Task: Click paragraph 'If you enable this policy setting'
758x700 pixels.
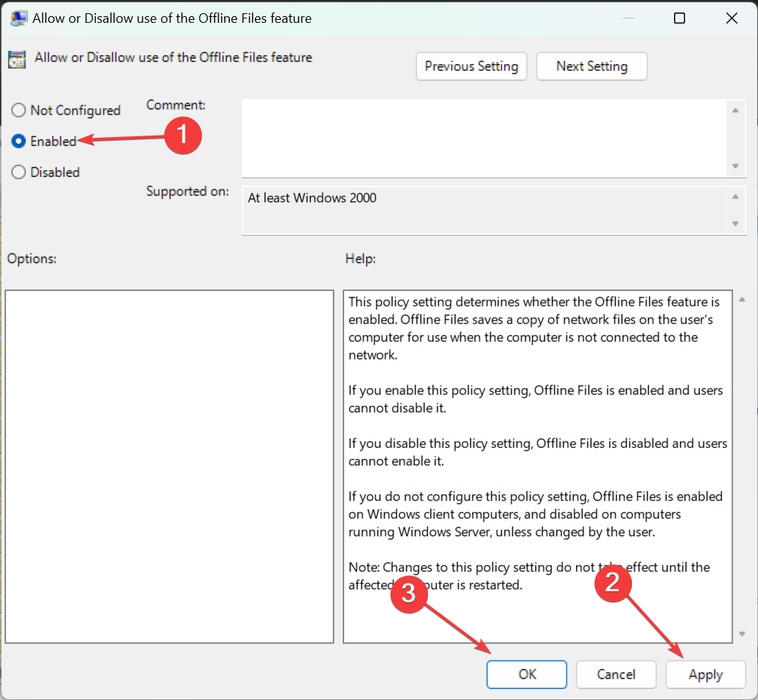Action: point(536,399)
